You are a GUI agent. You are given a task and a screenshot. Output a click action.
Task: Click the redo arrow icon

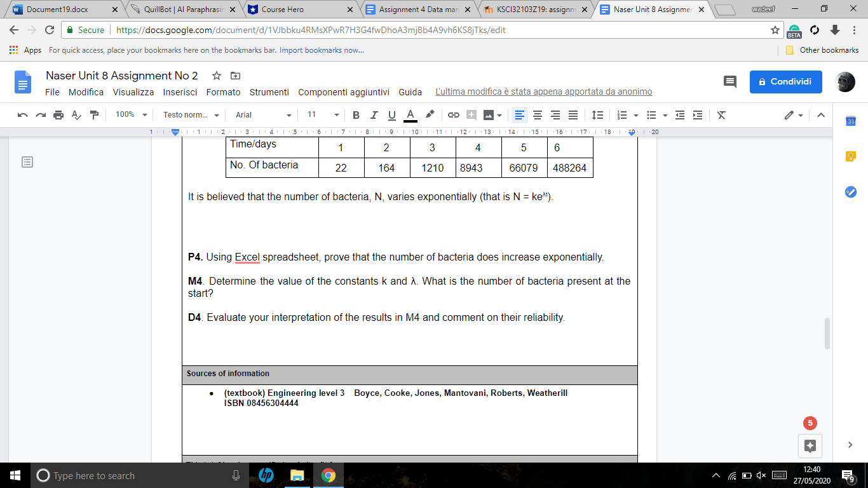pos(41,115)
